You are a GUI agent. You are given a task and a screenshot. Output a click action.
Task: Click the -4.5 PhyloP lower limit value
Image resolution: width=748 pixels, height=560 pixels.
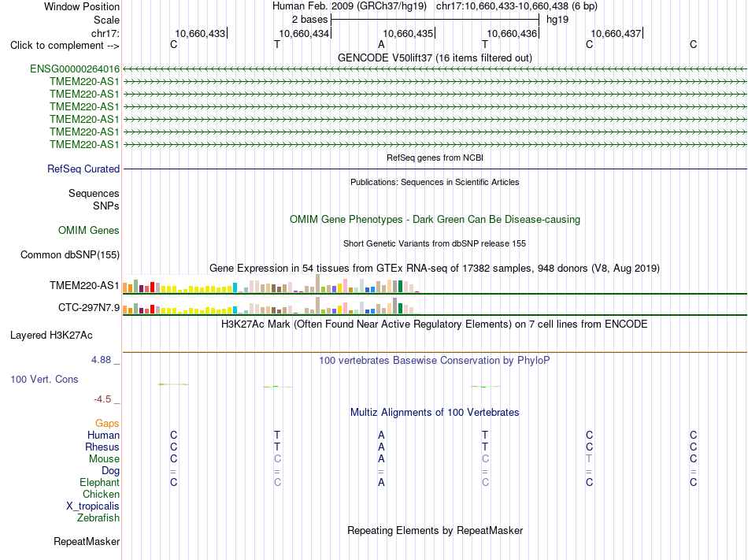102,399
